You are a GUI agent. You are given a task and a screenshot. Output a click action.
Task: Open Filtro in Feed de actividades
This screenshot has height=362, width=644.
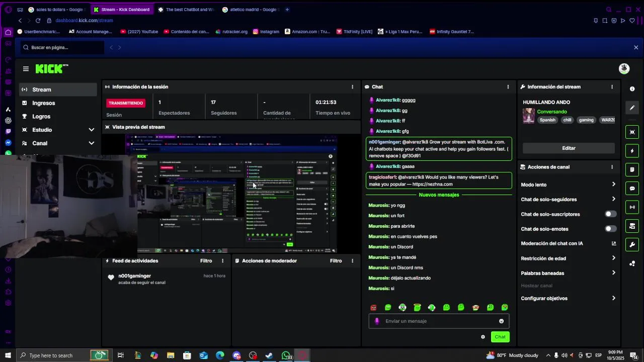[x=206, y=261]
